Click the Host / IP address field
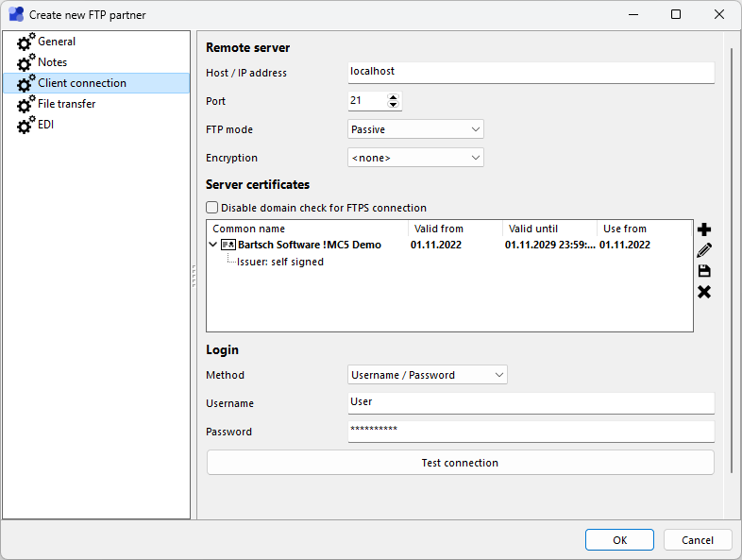742x560 pixels. pyautogui.click(x=531, y=73)
